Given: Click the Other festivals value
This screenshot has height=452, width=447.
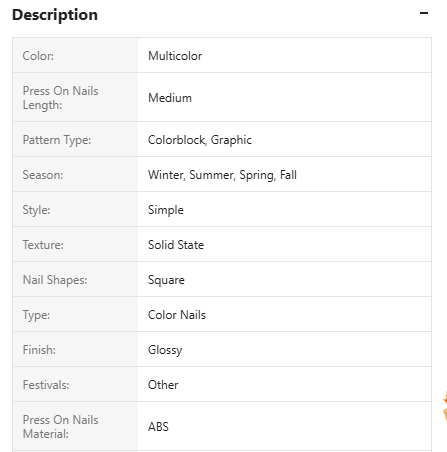Looking at the screenshot, I should click(163, 385).
